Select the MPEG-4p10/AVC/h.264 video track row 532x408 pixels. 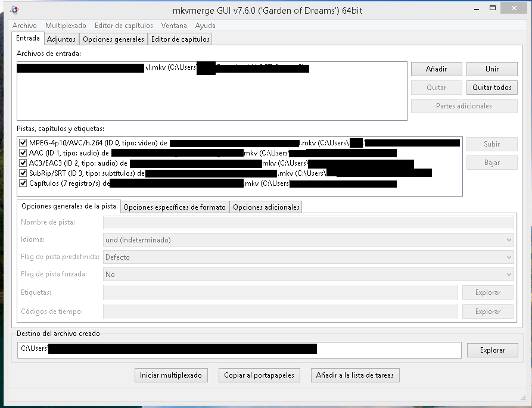[x=239, y=143]
